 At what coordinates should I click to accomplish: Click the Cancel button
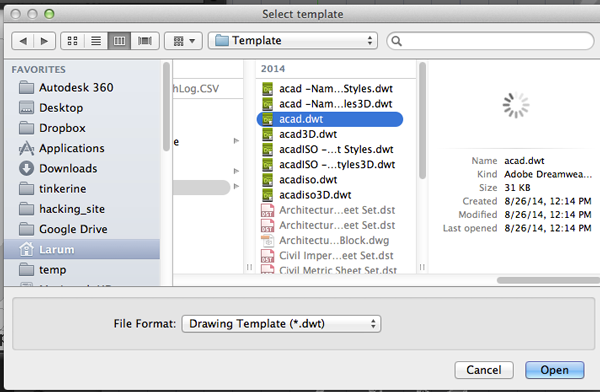pos(484,370)
